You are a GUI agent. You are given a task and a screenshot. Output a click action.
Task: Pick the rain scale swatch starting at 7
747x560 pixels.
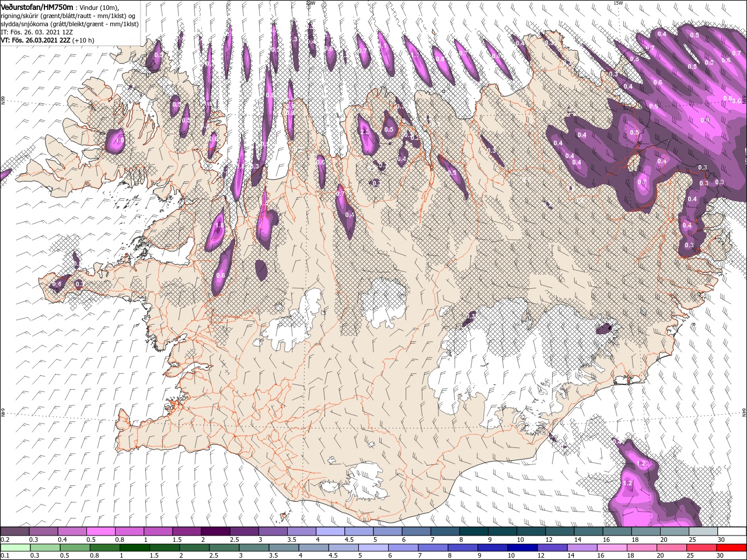pyautogui.click(x=433, y=548)
